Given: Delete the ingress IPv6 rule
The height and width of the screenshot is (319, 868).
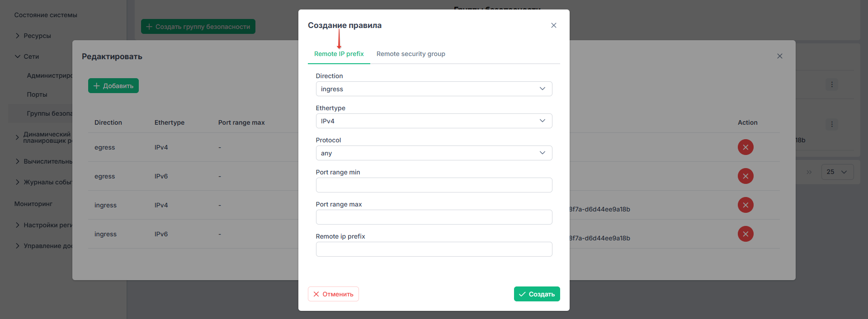Looking at the screenshot, I should [745, 234].
